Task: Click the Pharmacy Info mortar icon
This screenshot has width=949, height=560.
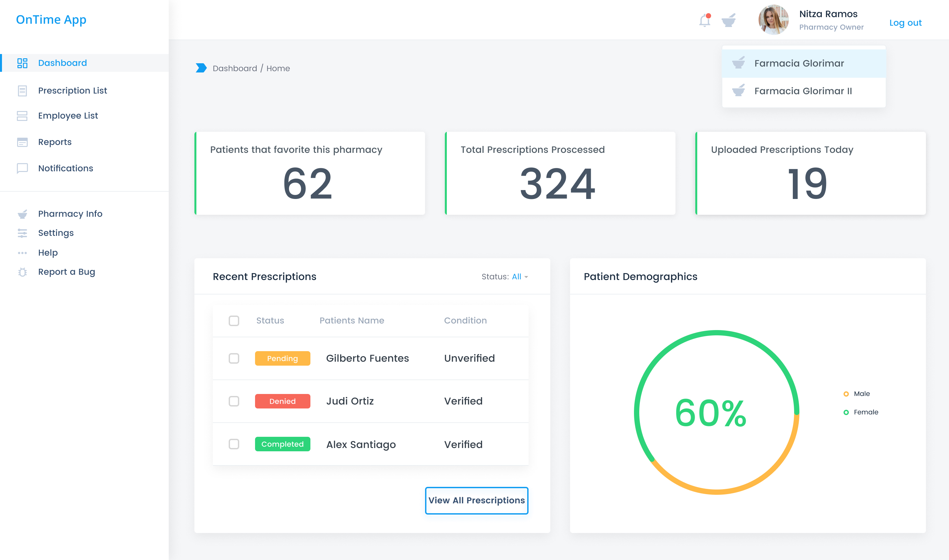Action: point(22,214)
